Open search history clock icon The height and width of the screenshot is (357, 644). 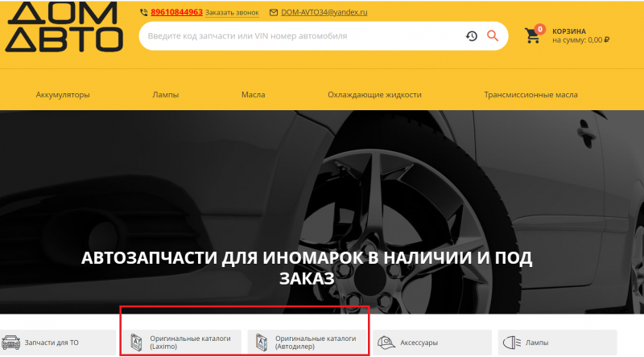click(x=472, y=36)
